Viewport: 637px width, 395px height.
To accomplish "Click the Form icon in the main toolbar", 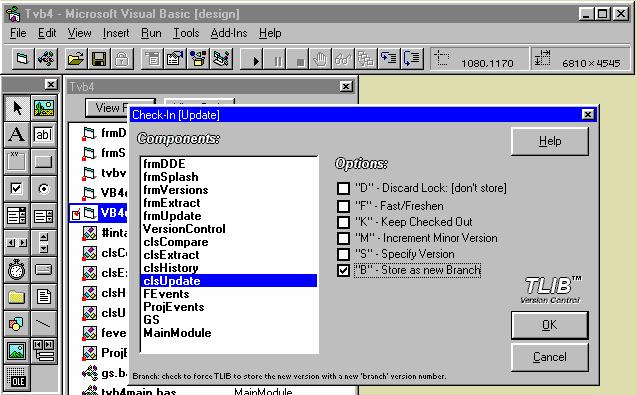I will pos(22,59).
